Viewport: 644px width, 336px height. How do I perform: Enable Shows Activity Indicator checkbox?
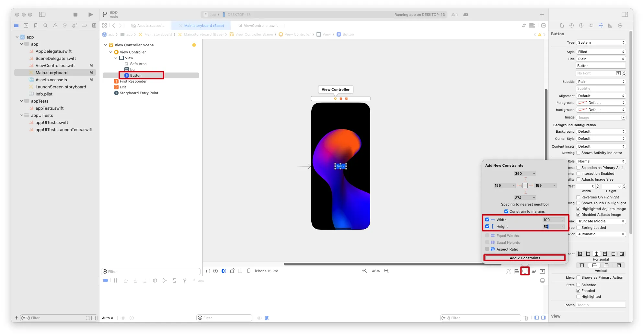[578, 153]
